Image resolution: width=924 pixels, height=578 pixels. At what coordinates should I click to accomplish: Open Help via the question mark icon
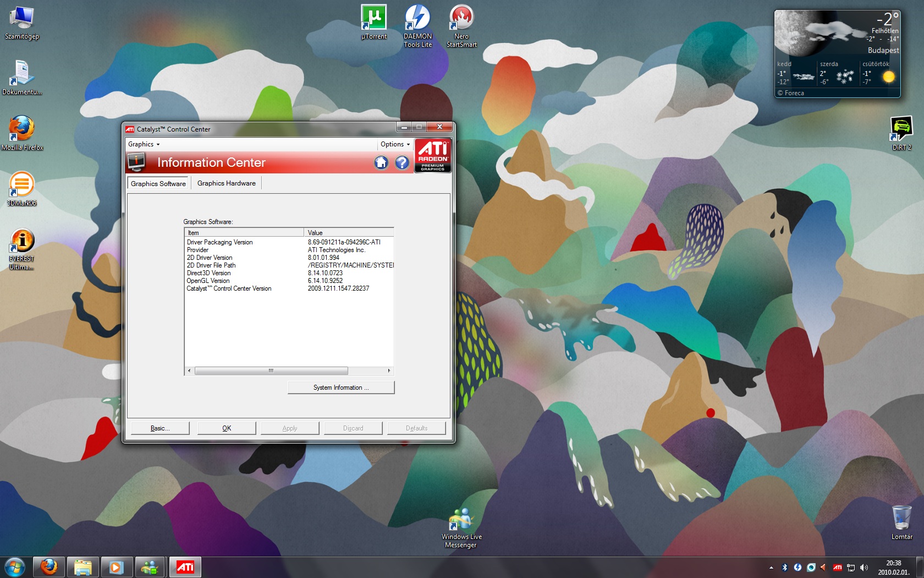(x=402, y=162)
